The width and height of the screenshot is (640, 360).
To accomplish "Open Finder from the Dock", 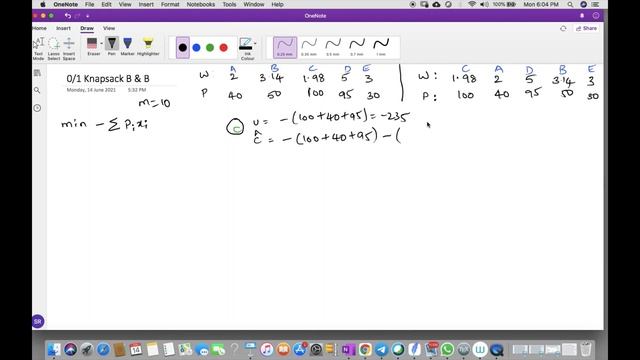I will coord(53,350).
